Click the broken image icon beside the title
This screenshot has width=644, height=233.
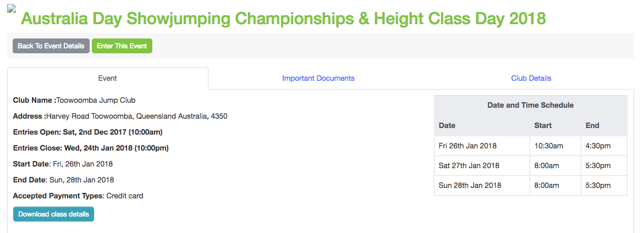(x=12, y=9)
